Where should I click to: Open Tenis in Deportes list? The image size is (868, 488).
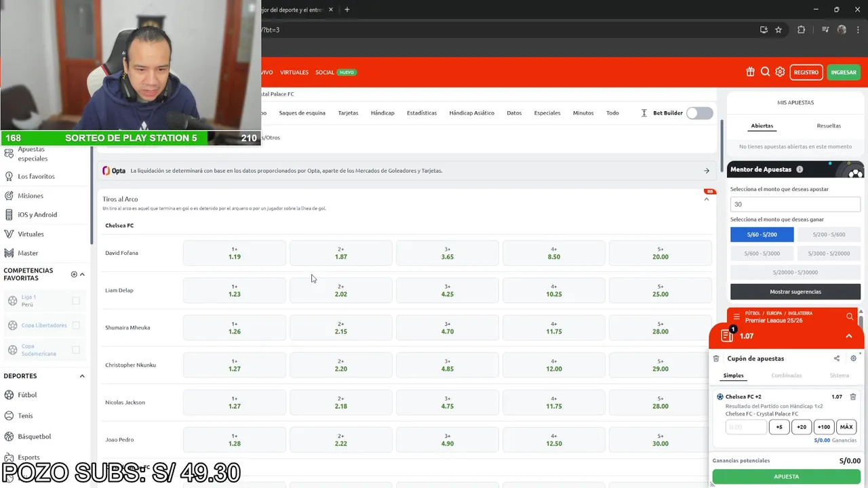click(25, 415)
